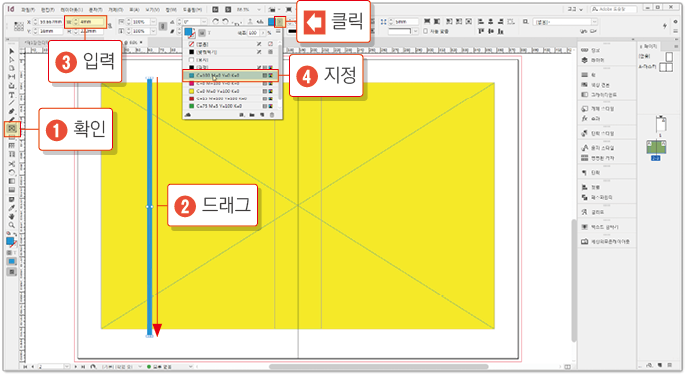Select the Hand tool
This screenshot has width=685, height=375.
[x=12, y=216]
